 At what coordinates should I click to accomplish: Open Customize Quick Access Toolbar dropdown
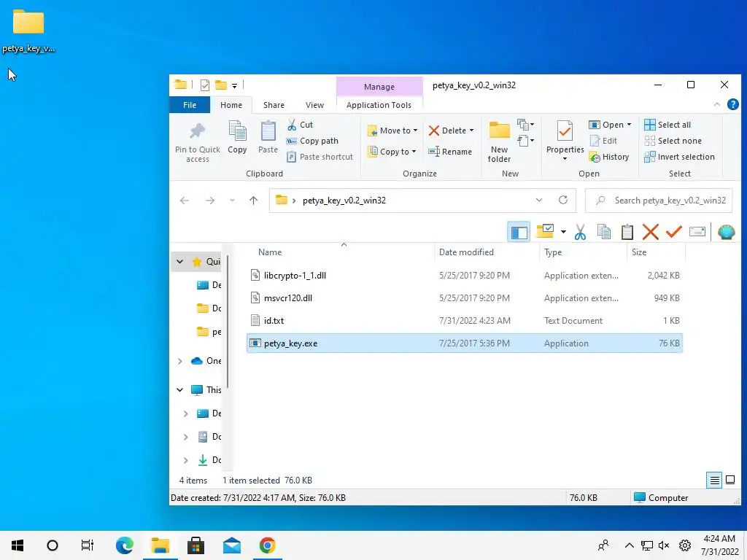[x=234, y=86]
